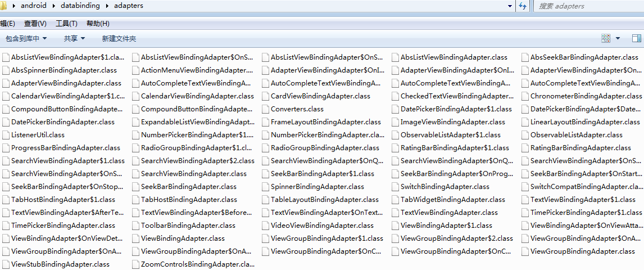Select file icon of AbsSeekBarBindingAdapter.class
This screenshot has width=644, height=270.
(524, 57)
